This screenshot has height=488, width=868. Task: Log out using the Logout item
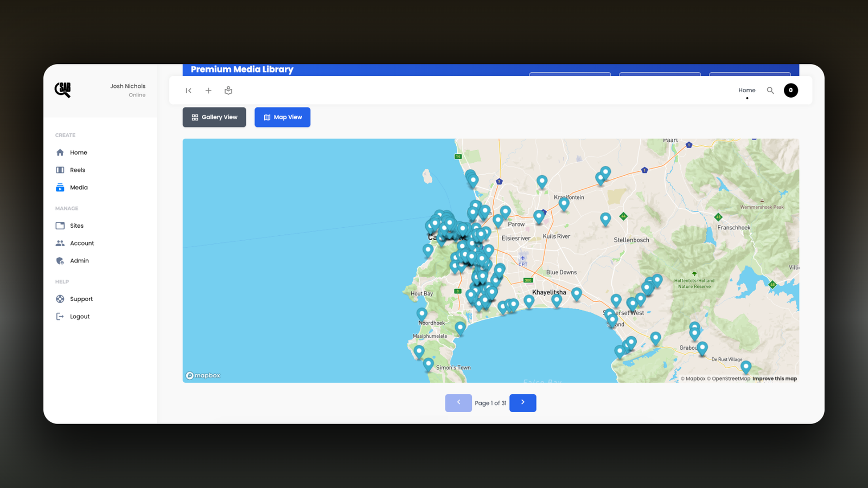[80, 317]
